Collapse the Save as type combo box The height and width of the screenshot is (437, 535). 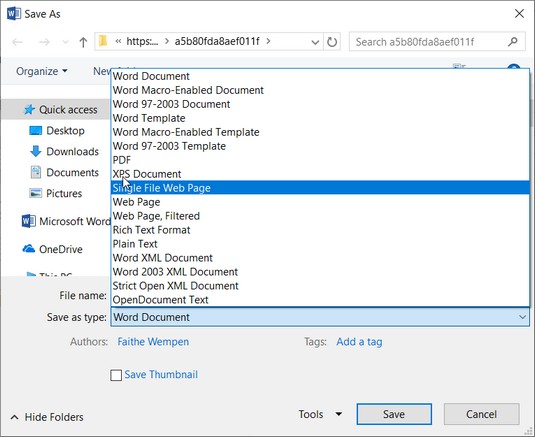click(x=522, y=317)
